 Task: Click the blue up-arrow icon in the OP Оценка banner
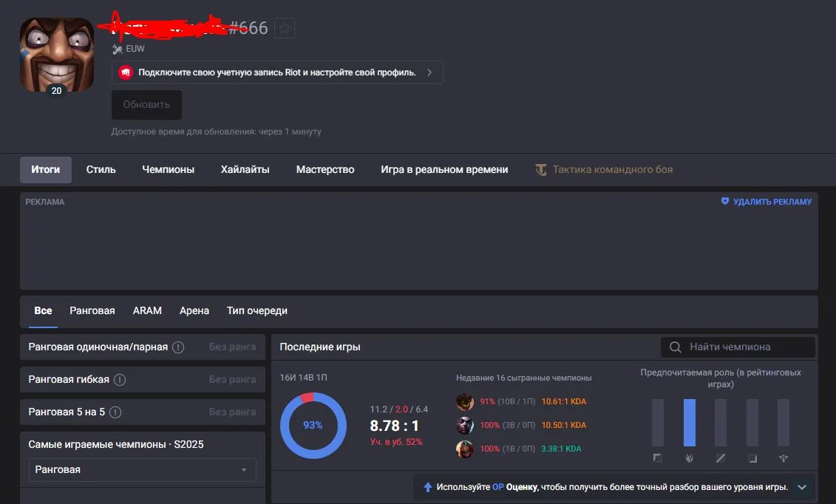(427, 487)
